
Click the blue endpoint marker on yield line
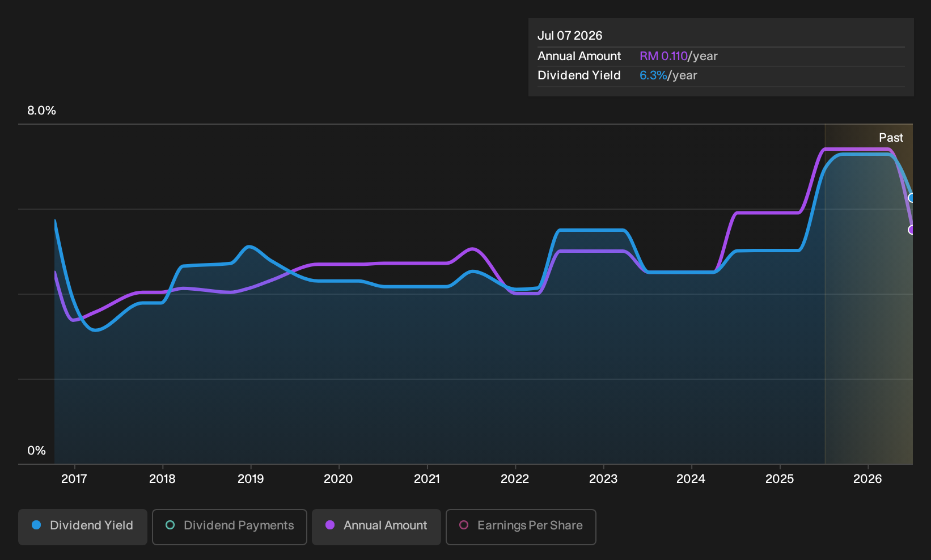(911, 198)
